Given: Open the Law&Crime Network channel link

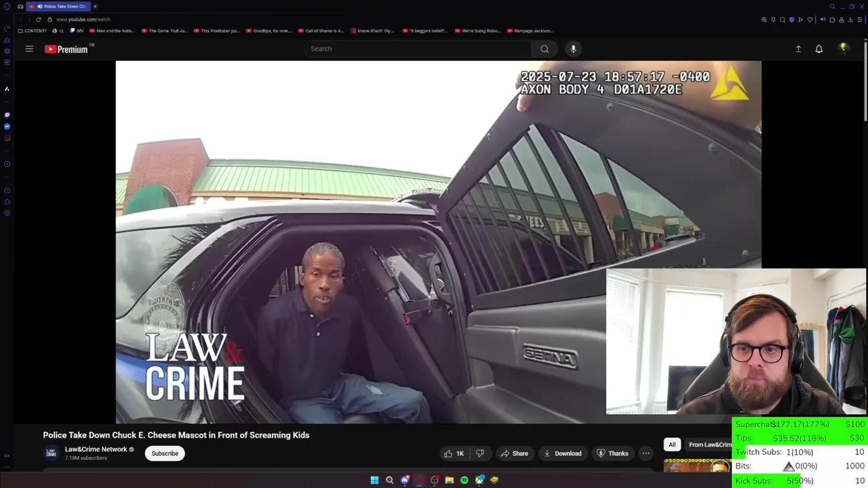Looking at the screenshot, I should (96, 449).
